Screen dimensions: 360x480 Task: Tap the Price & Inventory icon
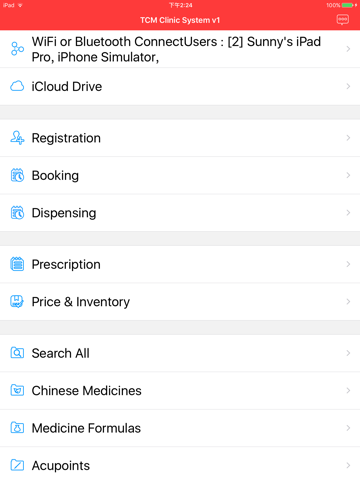coord(17,301)
